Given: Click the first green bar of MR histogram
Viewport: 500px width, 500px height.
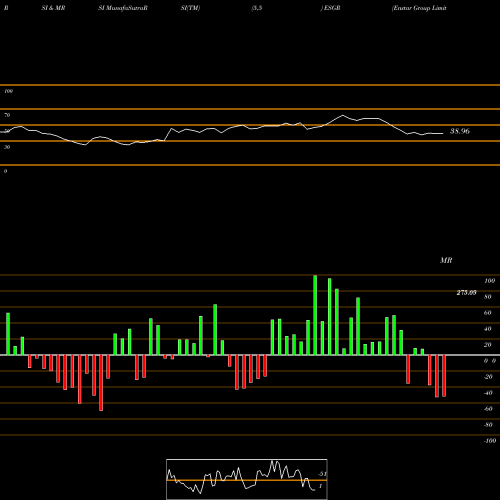Looking at the screenshot, I should (8, 334).
